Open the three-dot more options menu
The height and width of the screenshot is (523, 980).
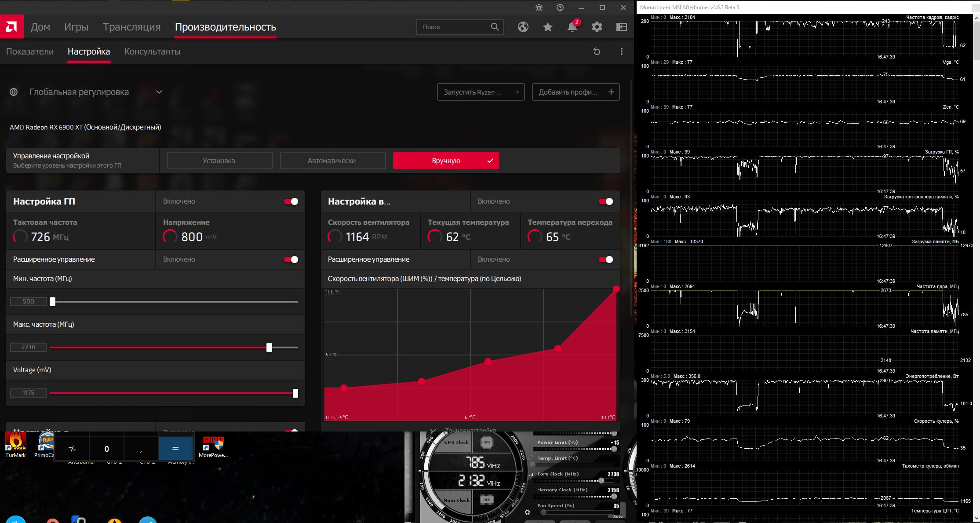click(621, 51)
